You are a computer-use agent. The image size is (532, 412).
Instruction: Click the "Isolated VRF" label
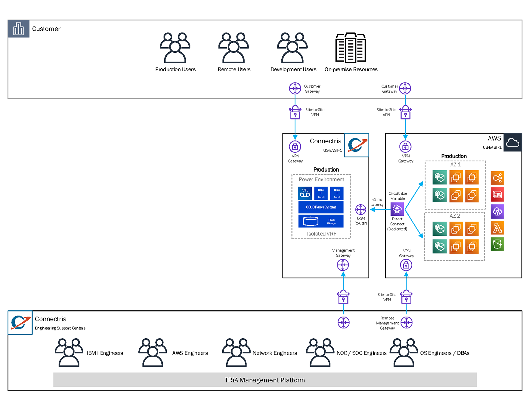321,234
